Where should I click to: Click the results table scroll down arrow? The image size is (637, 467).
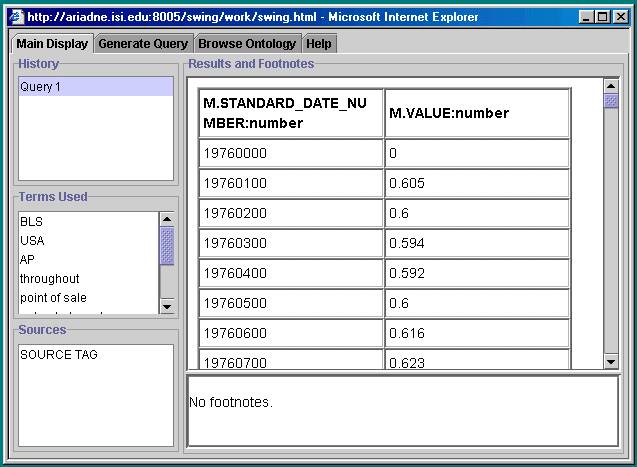click(x=611, y=361)
